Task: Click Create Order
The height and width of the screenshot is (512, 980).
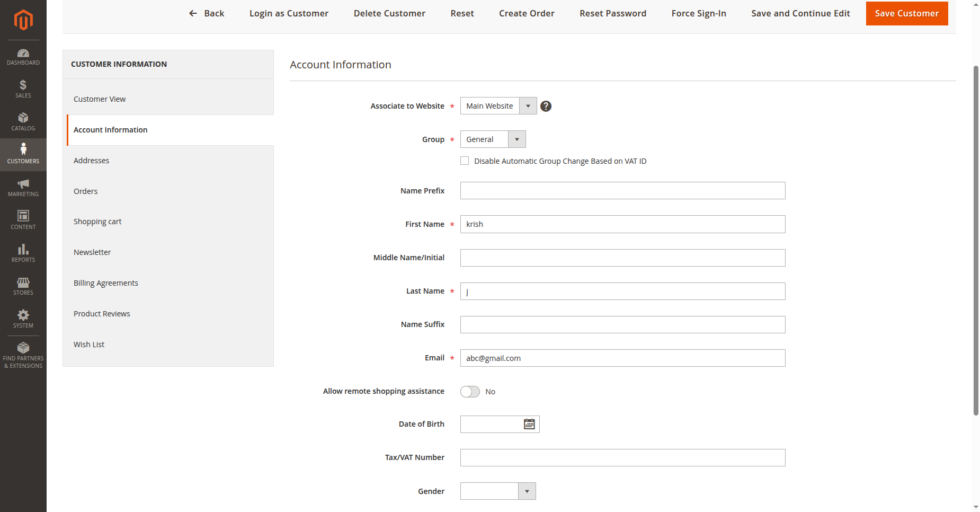Action: (527, 13)
